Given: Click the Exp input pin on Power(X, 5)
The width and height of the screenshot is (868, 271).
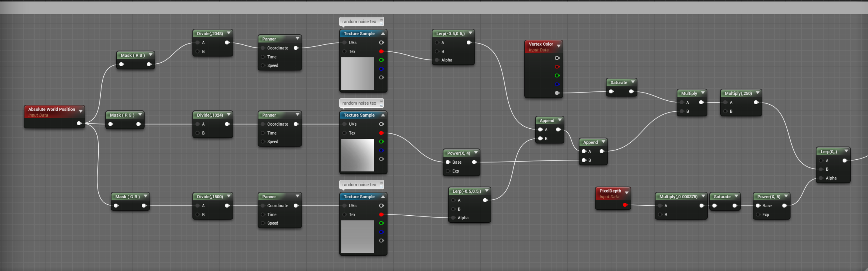Looking at the screenshot, I should click(x=758, y=214).
